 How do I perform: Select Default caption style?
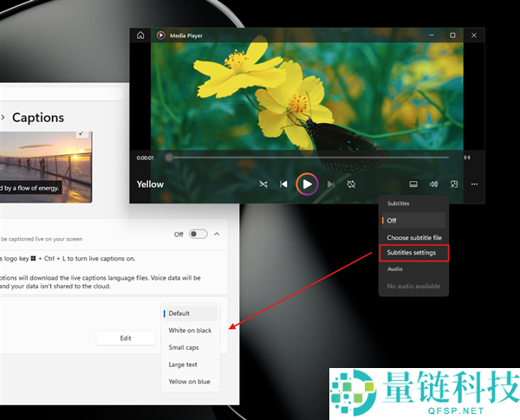[x=190, y=313]
